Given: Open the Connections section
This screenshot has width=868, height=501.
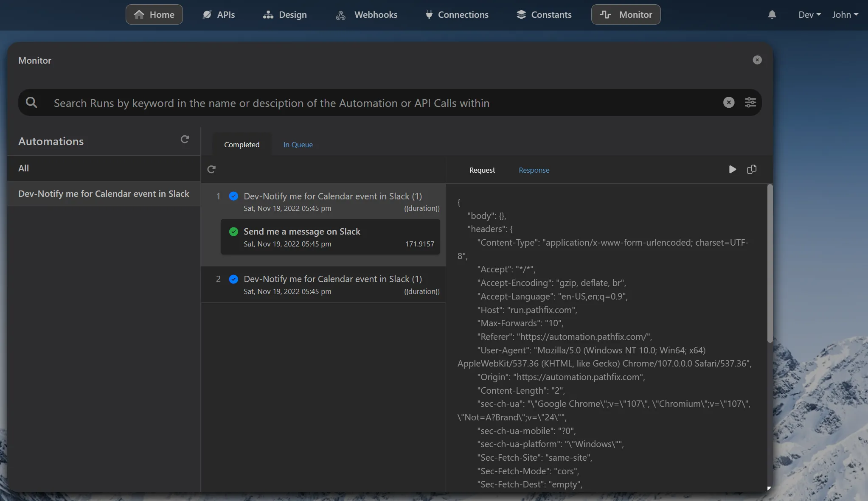Looking at the screenshot, I should 457,14.
